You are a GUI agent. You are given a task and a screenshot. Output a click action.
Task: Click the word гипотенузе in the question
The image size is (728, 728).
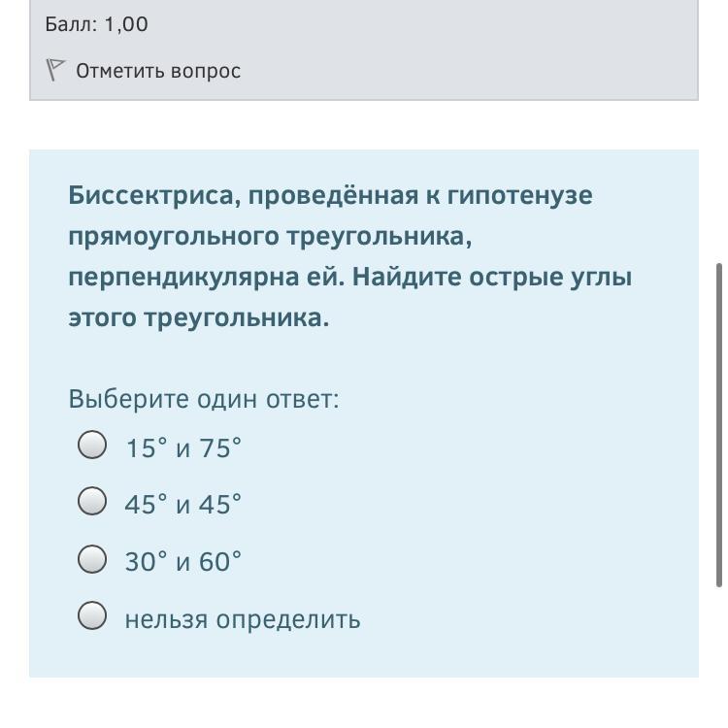point(533,195)
